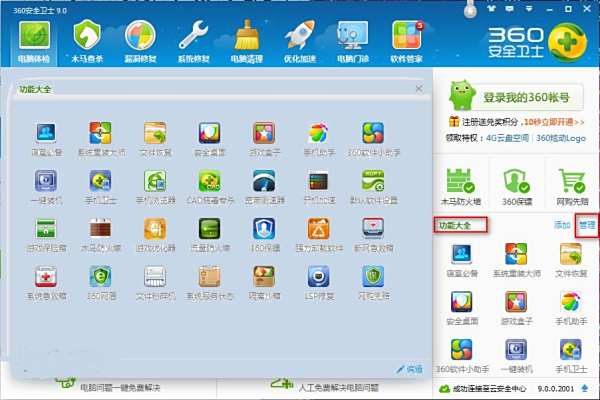Launch 安全桌面 from the right sidebar
The image size is (600, 400).
coord(462,307)
